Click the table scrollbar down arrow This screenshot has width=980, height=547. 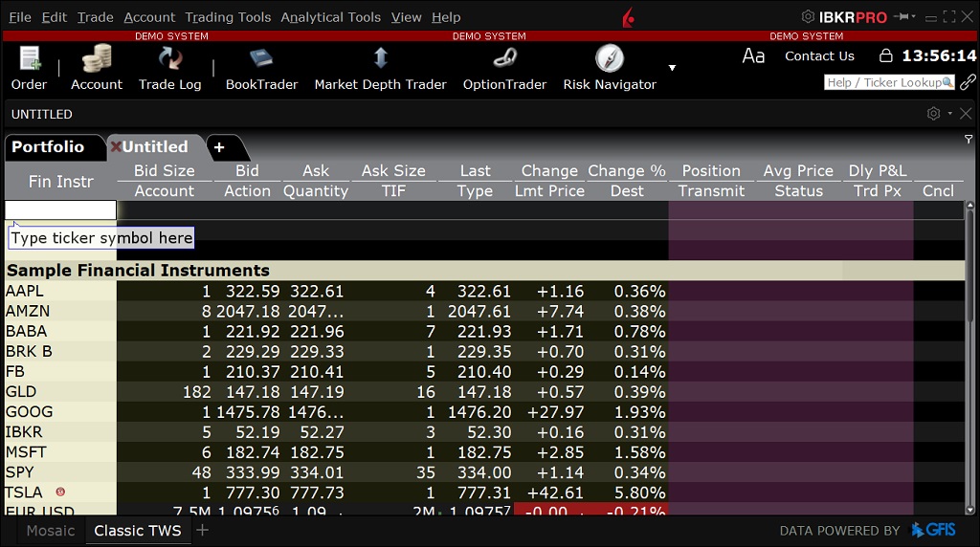(970, 510)
